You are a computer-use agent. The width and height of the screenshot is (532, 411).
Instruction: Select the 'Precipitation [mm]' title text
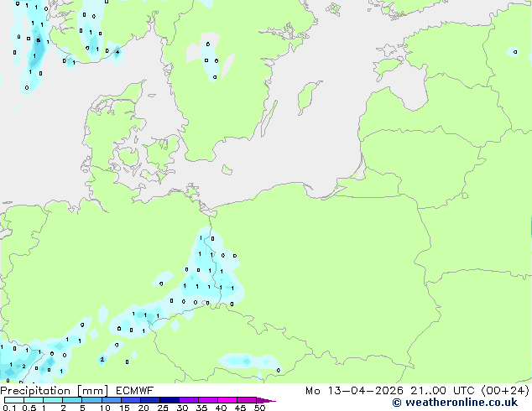pyautogui.click(x=55, y=391)
